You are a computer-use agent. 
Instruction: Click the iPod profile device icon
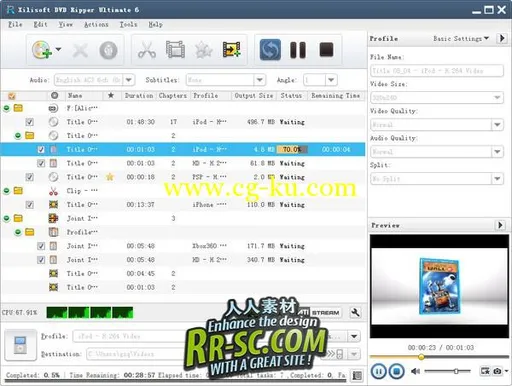(20, 345)
